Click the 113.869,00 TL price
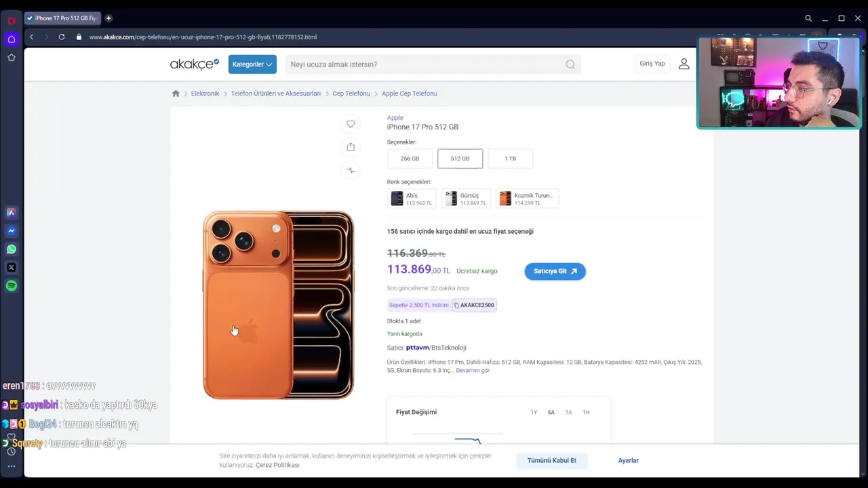 click(x=418, y=270)
